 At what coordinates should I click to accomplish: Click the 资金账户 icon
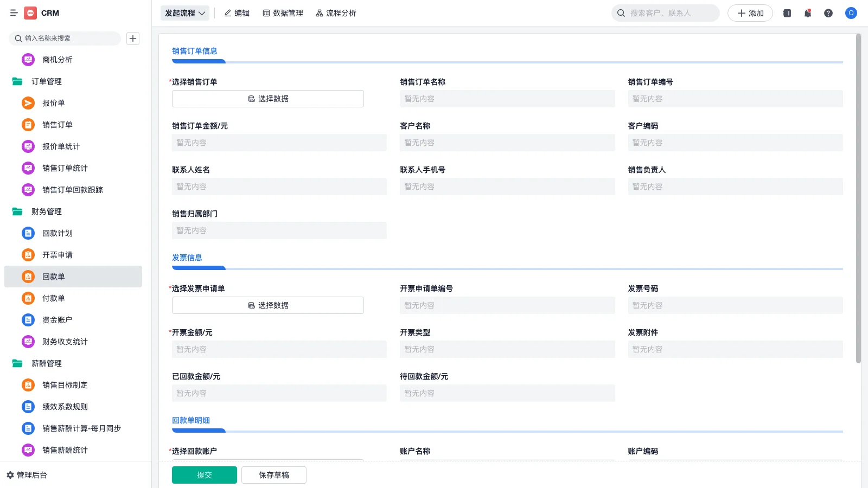click(x=28, y=320)
